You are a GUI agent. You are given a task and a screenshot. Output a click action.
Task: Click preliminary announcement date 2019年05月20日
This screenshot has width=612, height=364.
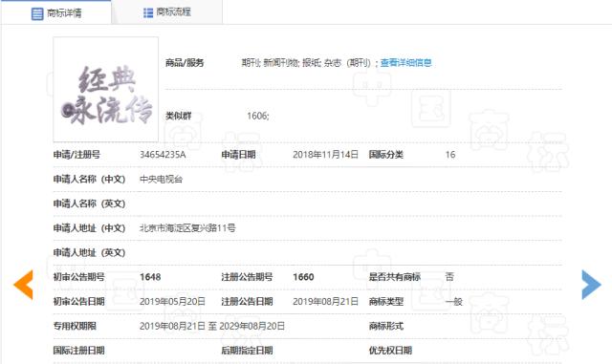tap(172, 302)
